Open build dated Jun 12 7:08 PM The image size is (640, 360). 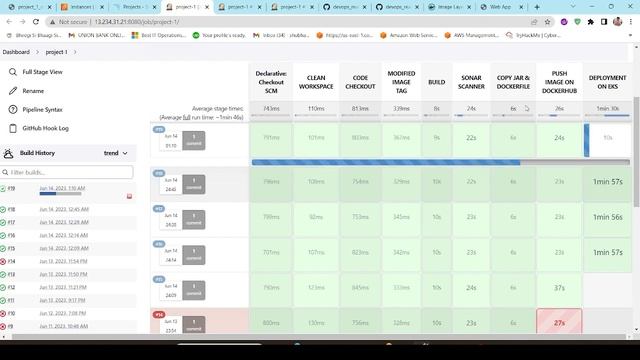click(63, 313)
